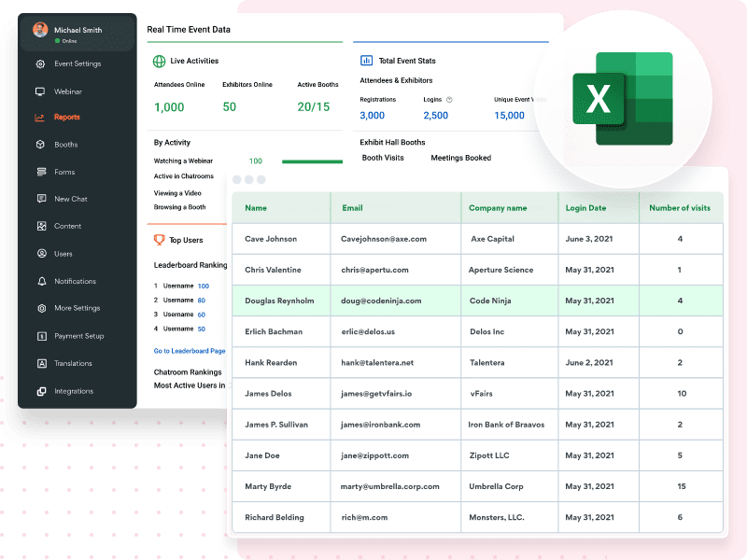Click the Booth Visits label
The image size is (747, 560).
pyautogui.click(x=383, y=158)
